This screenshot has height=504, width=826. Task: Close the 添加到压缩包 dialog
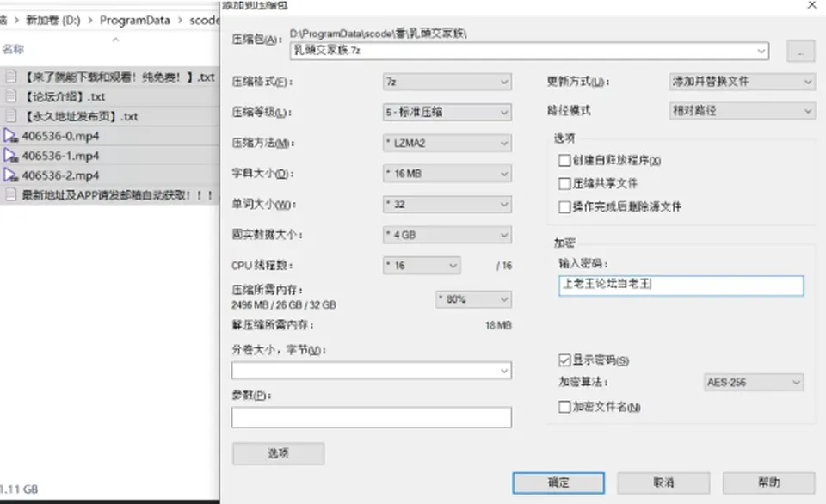tap(812, 5)
